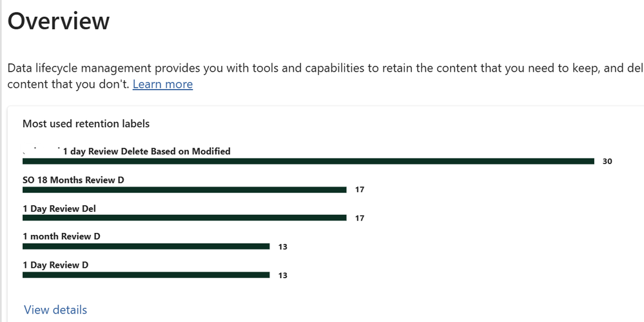Click the bar under 1 Day Review D label

(x=146, y=275)
